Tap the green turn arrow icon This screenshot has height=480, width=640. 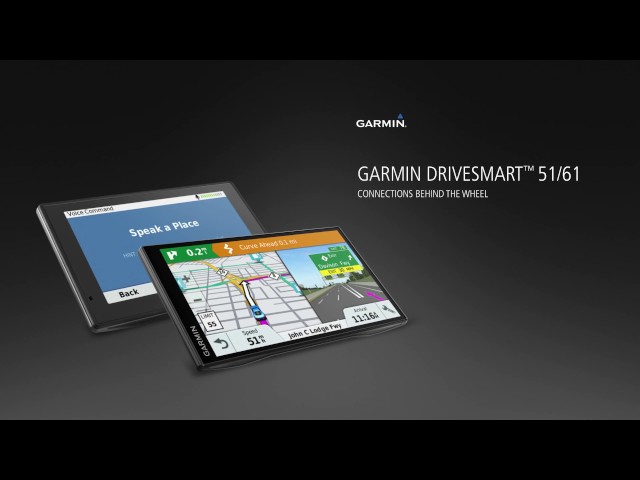173,255
